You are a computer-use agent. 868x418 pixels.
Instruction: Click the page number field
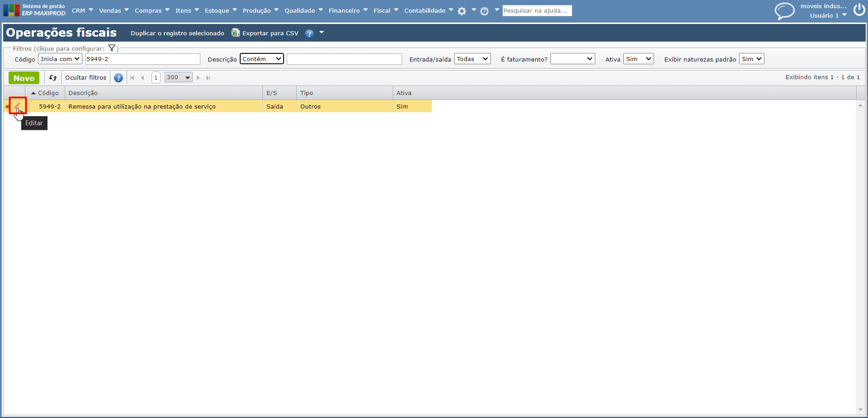(156, 77)
